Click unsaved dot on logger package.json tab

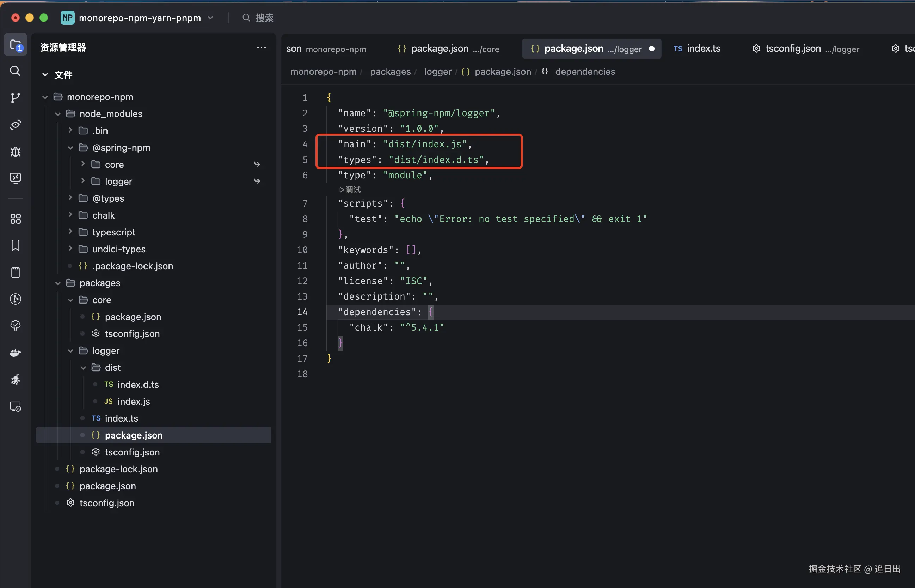pyautogui.click(x=652, y=49)
